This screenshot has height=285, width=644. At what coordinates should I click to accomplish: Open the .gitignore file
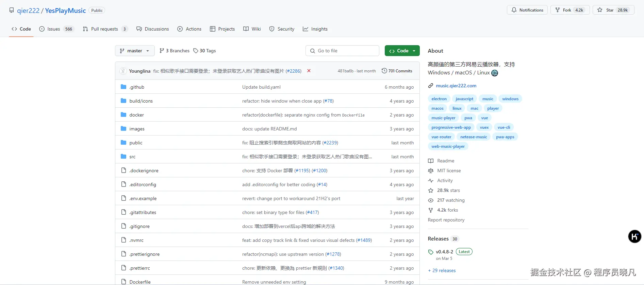(x=139, y=226)
